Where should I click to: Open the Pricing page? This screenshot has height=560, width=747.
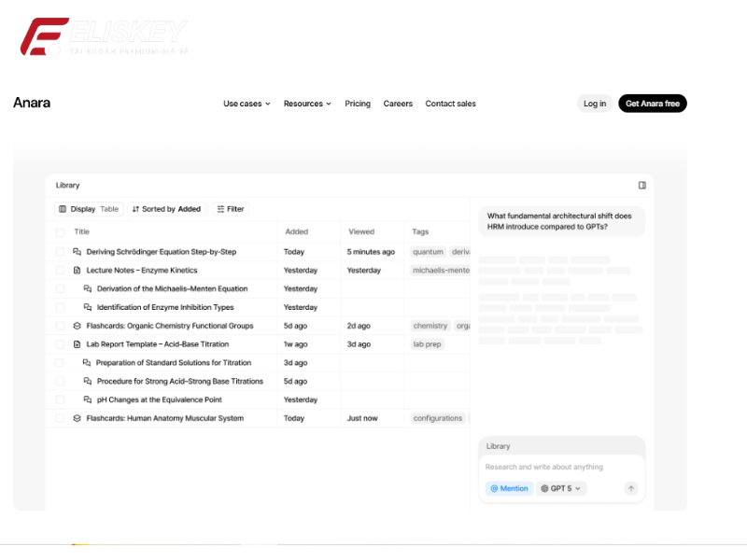click(358, 104)
